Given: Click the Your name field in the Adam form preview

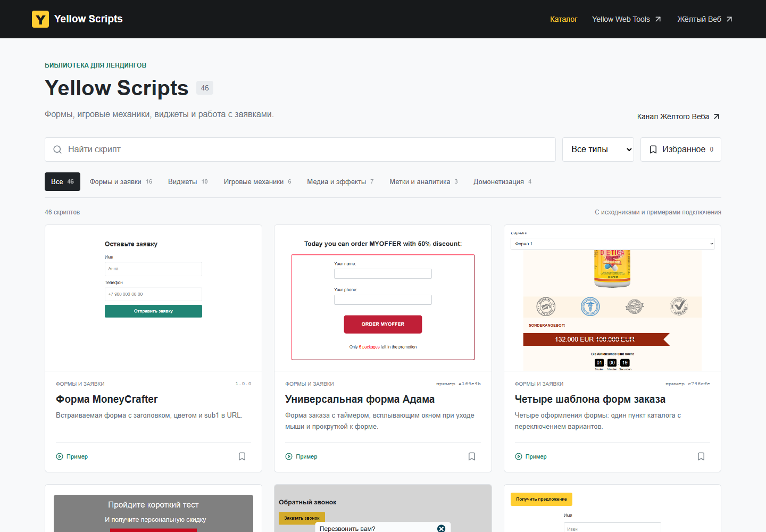Looking at the screenshot, I should (383, 273).
